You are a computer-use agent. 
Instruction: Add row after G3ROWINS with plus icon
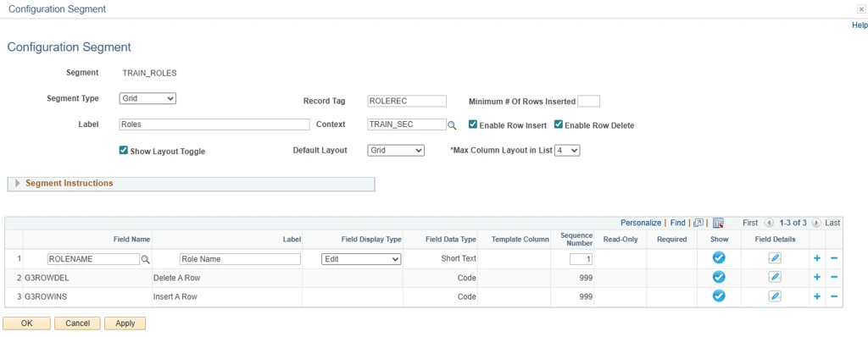pyautogui.click(x=817, y=296)
